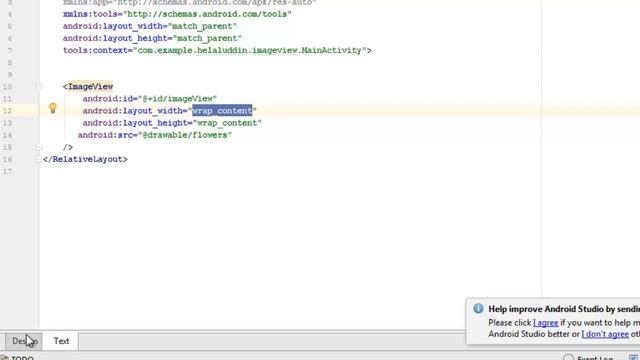This screenshot has height=360, width=640.
Task: Click the @drawable/flowers source value
Action: click(x=184, y=135)
